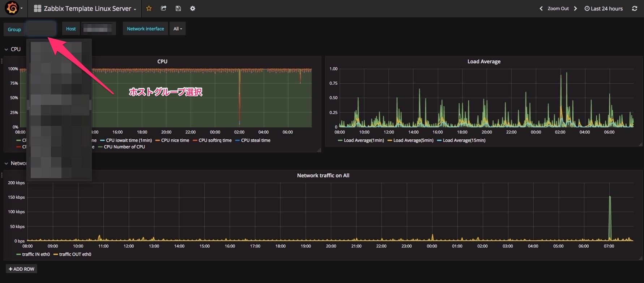Shift time range forward with right arrow
644x283 pixels.
pos(575,8)
